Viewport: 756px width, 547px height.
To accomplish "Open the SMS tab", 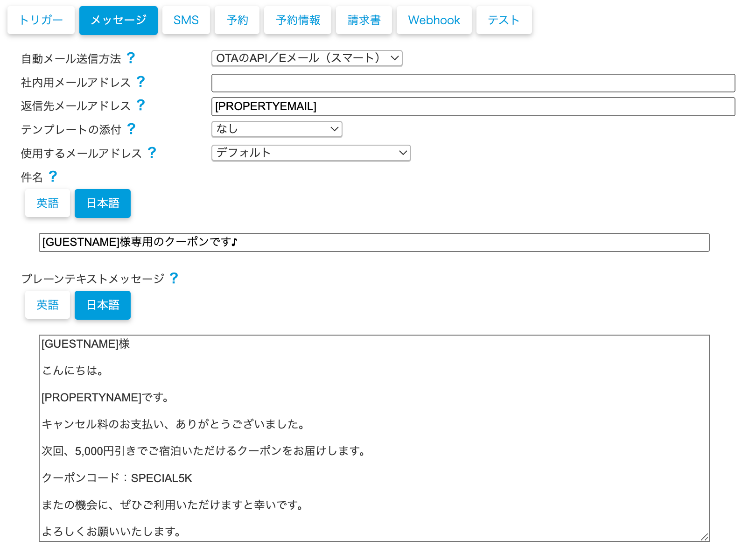I will click(186, 20).
